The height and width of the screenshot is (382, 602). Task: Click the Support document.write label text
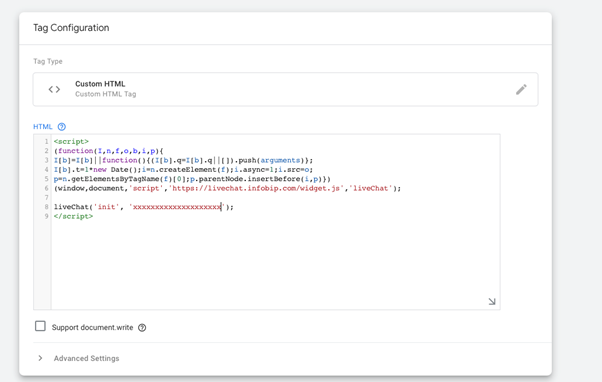92,327
